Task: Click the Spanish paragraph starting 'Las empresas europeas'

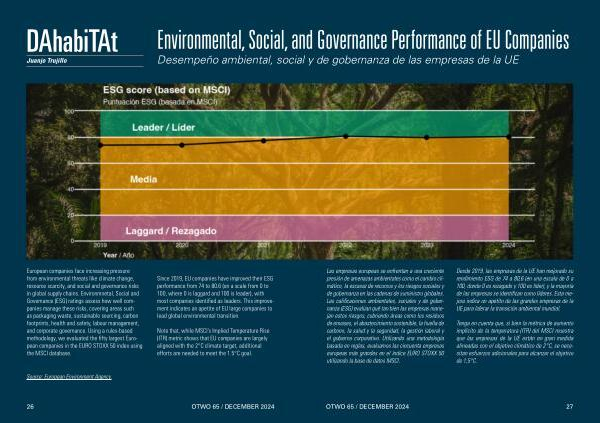Action: coord(386,316)
